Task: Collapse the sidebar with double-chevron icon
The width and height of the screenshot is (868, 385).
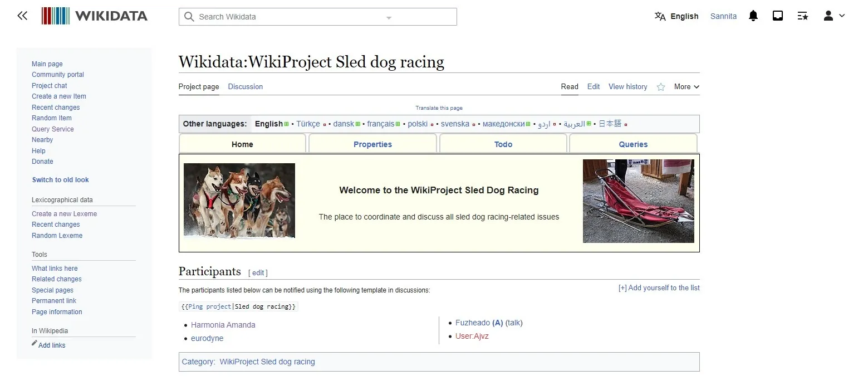Action: click(x=22, y=16)
